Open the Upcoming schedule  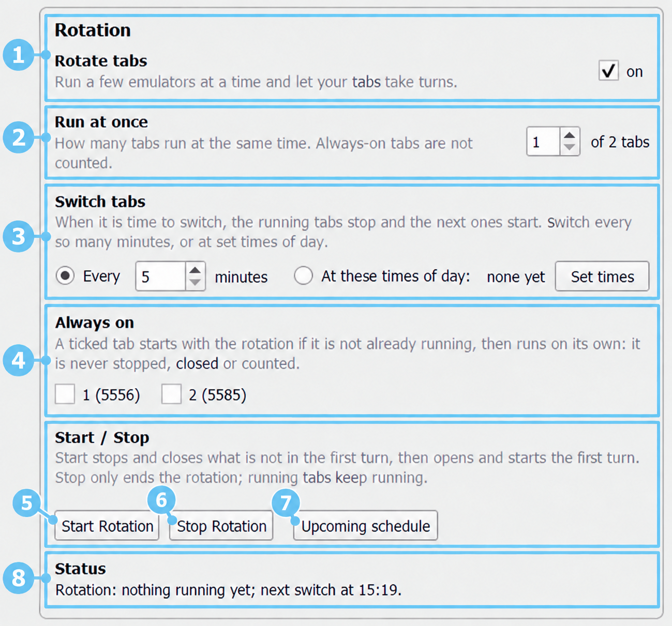[x=365, y=526]
